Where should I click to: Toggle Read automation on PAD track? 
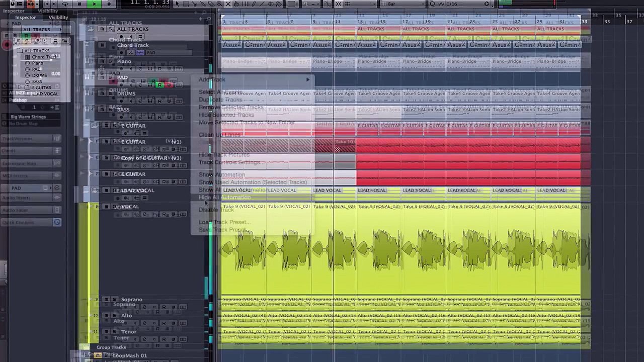[160, 84]
